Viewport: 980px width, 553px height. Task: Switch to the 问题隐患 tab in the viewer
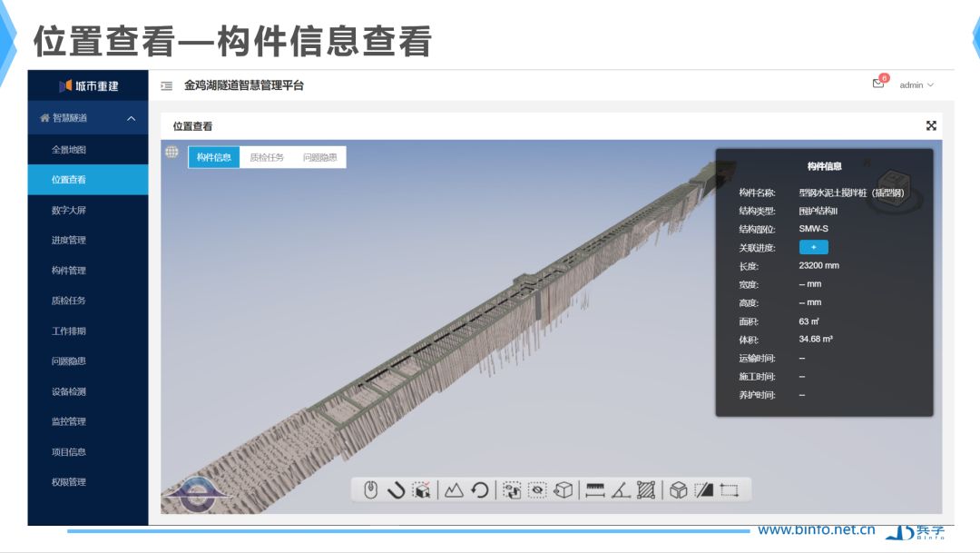(x=320, y=157)
